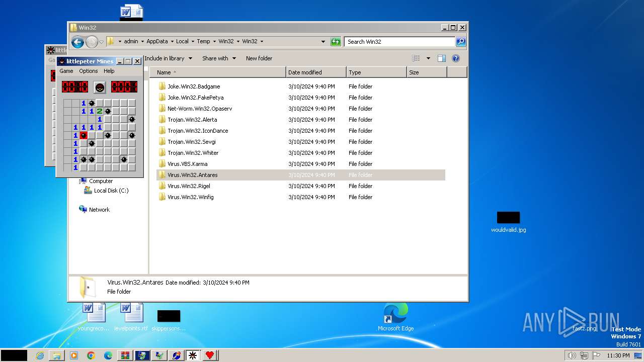Select Local Disk (C:) in navigation pane

click(x=111, y=191)
